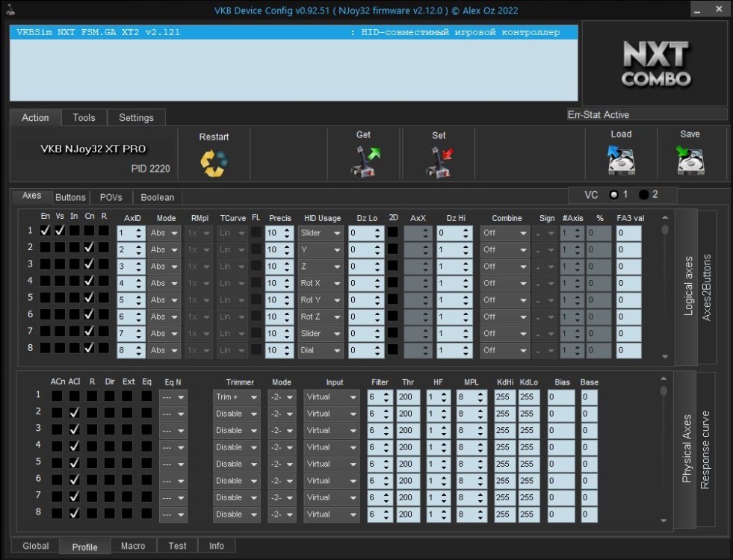The image size is (733, 560).
Task: Click the Load disk icon
Action: [x=621, y=161]
